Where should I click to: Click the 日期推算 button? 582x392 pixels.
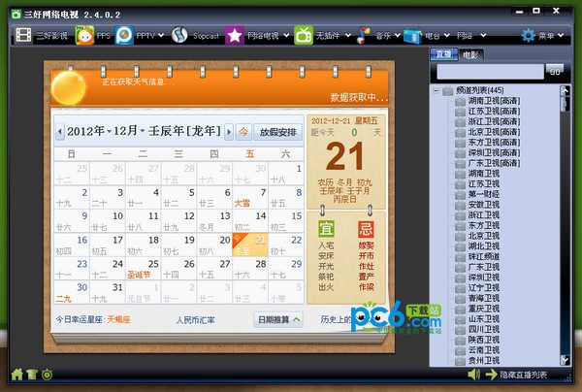278,319
